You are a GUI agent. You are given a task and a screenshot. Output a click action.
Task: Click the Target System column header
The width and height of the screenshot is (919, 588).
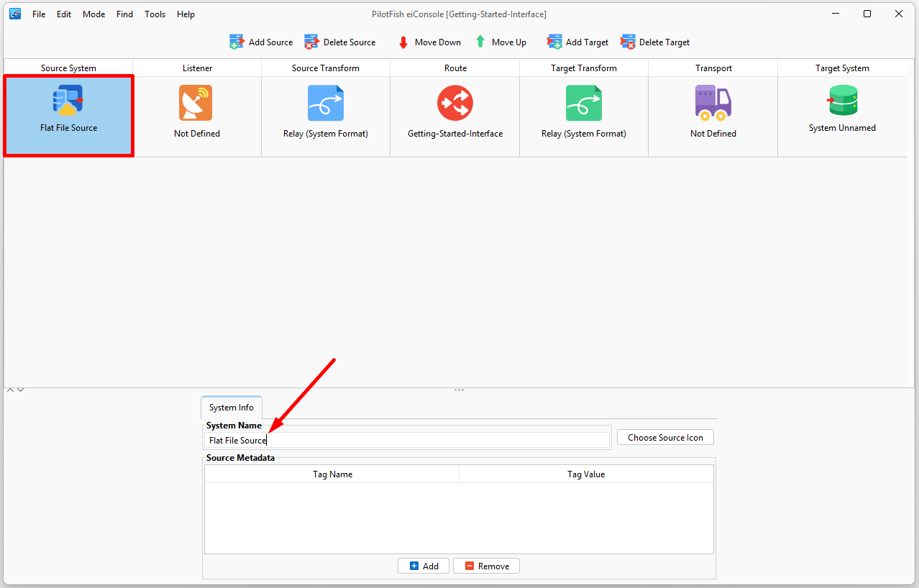point(842,68)
